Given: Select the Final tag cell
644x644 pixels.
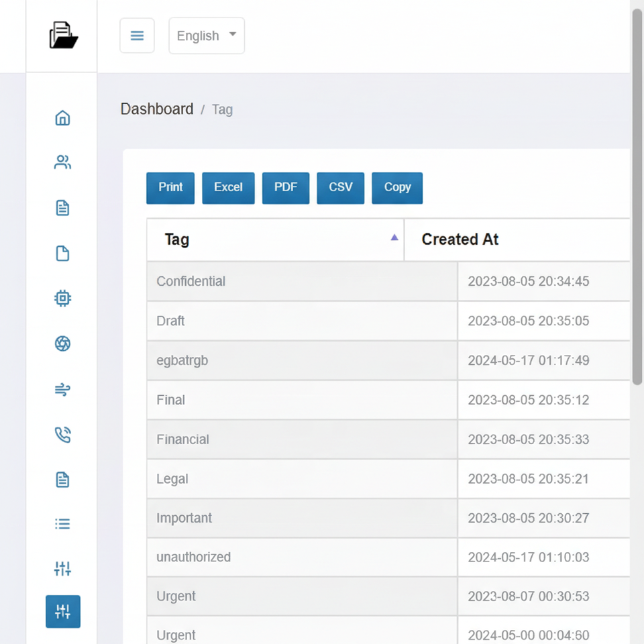Looking at the screenshot, I should (x=302, y=400).
